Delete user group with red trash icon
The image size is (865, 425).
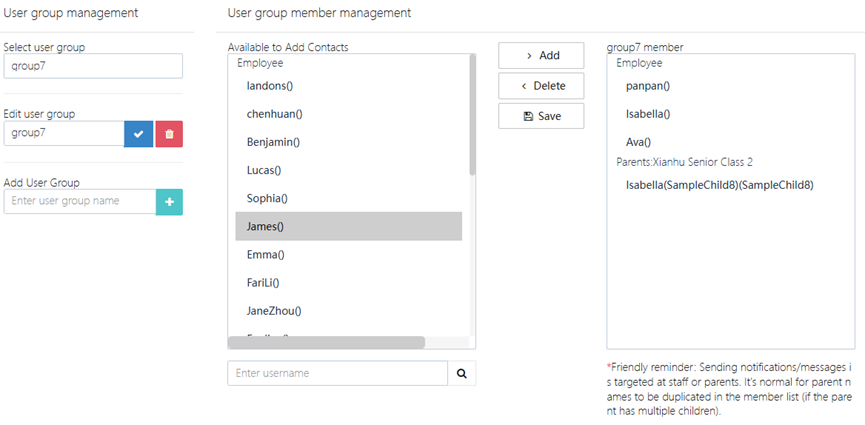point(169,133)
